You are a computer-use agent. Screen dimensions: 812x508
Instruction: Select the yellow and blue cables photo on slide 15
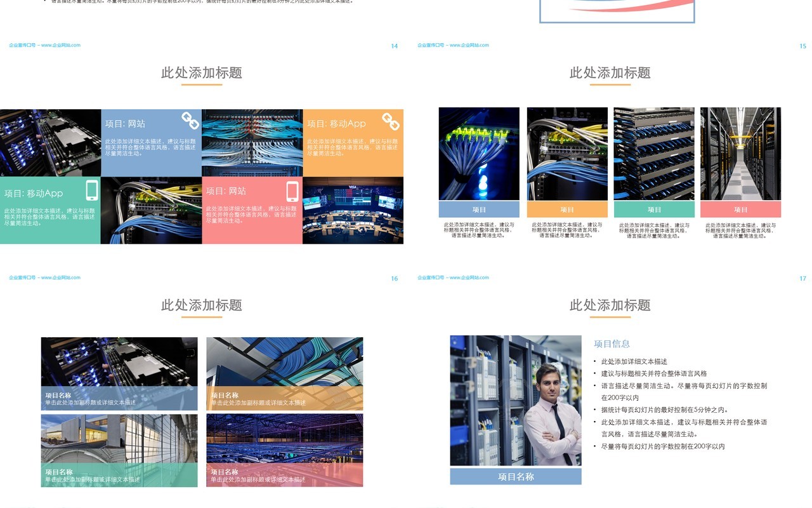[x=567, y=154]
